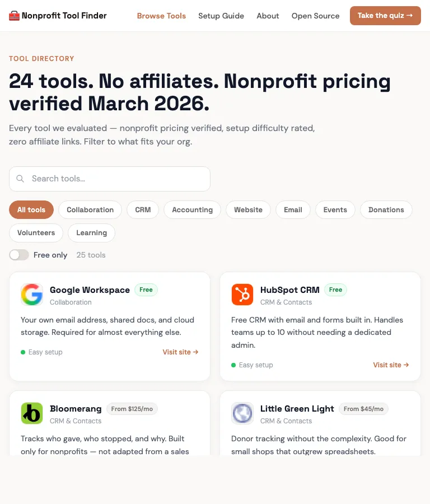Click the Google Workspace logo icon
This screenshot has width=430, height=504.
click(x=32, y=295)
